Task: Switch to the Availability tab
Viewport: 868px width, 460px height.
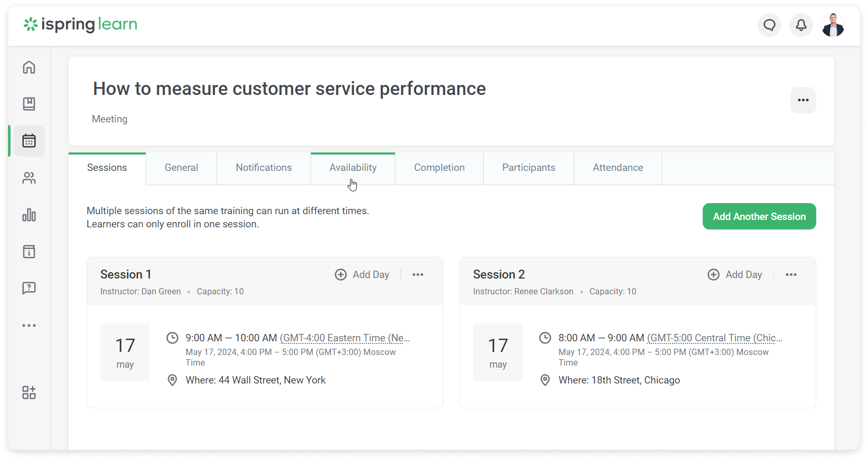Action: coord(353,168)
